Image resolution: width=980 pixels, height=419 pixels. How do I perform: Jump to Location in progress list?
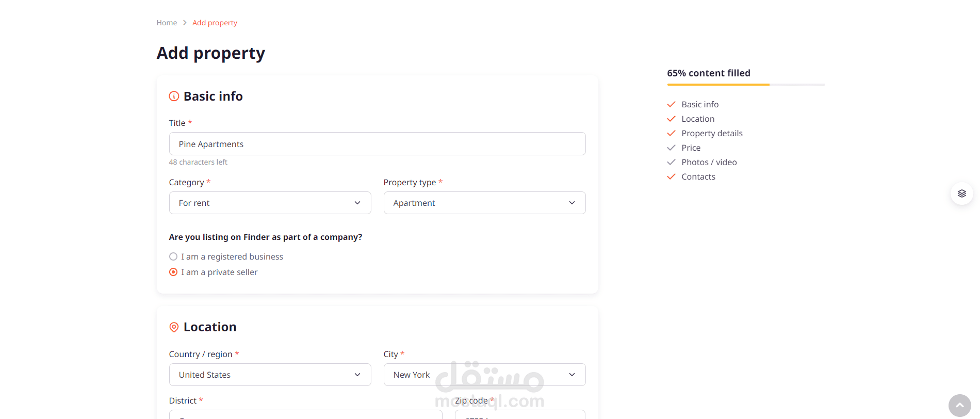click(x=698, y=119)
